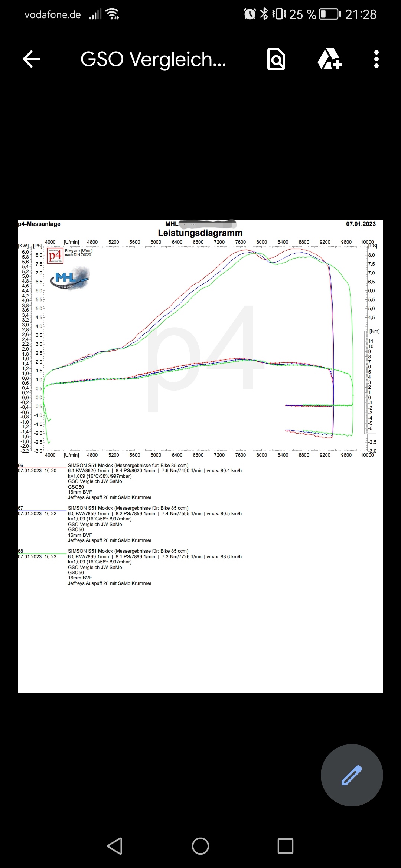
Task: Tap the 07.01.2023 date in report header
Action: point(361,224)
